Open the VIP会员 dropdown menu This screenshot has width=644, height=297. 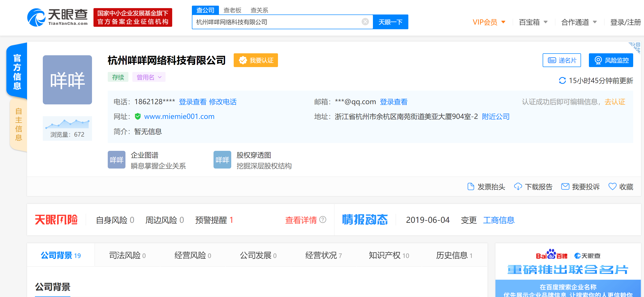489,22
